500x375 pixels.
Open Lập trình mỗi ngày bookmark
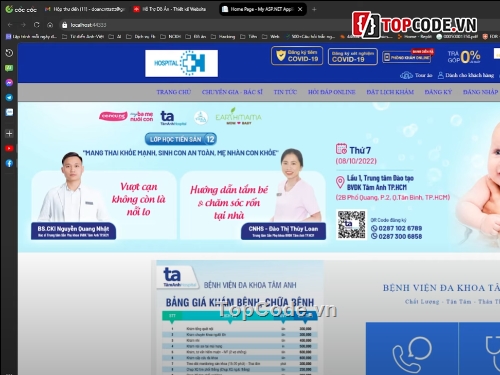32,37
